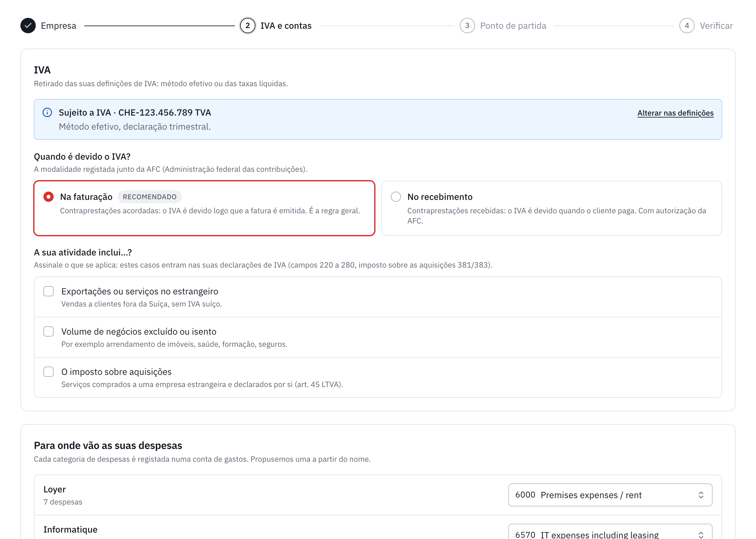Go to the Empresa step label
The width and height of the screenshot is (756, 539).
58,26
